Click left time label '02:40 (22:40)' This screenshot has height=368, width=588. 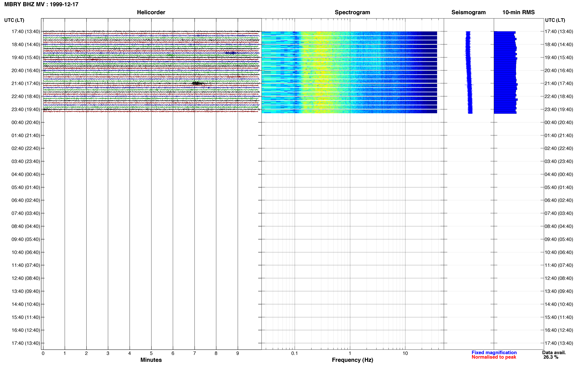[x=26, y=148]
